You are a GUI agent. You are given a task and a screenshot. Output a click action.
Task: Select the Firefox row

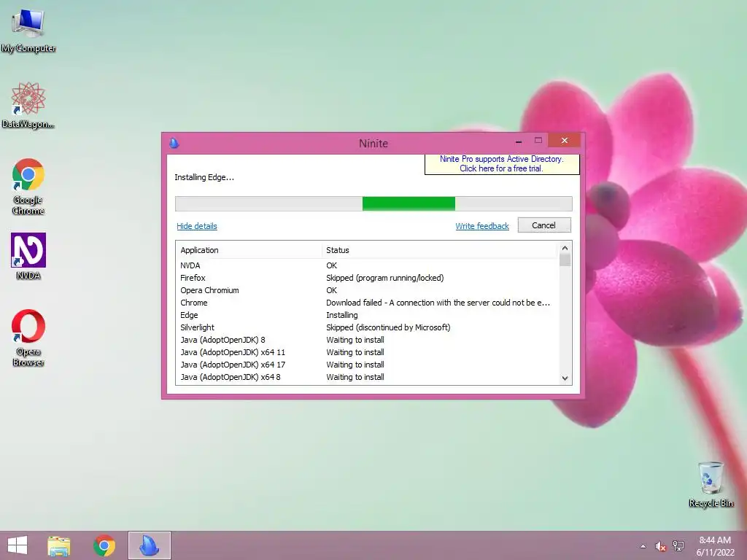pyautogui.click(x=367, y=278)
